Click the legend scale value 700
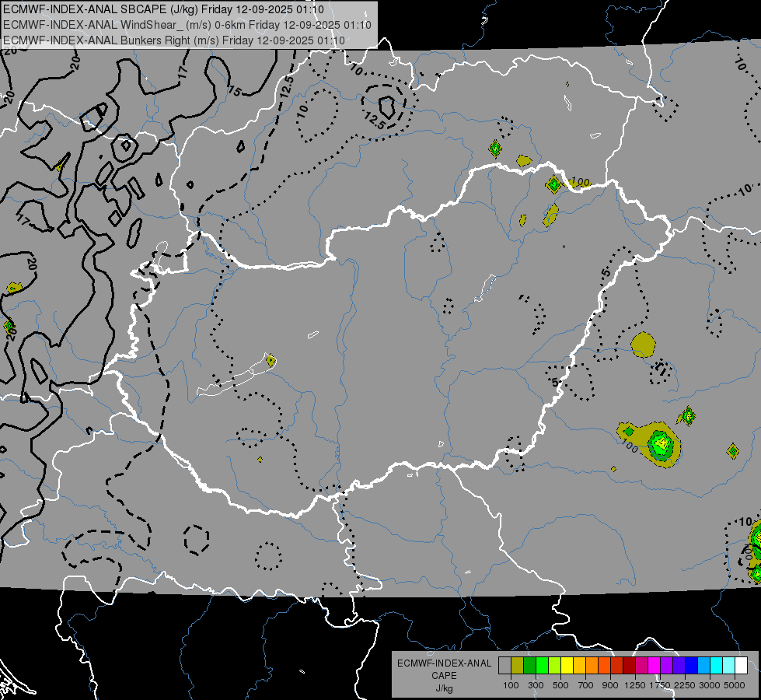 (586, 685)
